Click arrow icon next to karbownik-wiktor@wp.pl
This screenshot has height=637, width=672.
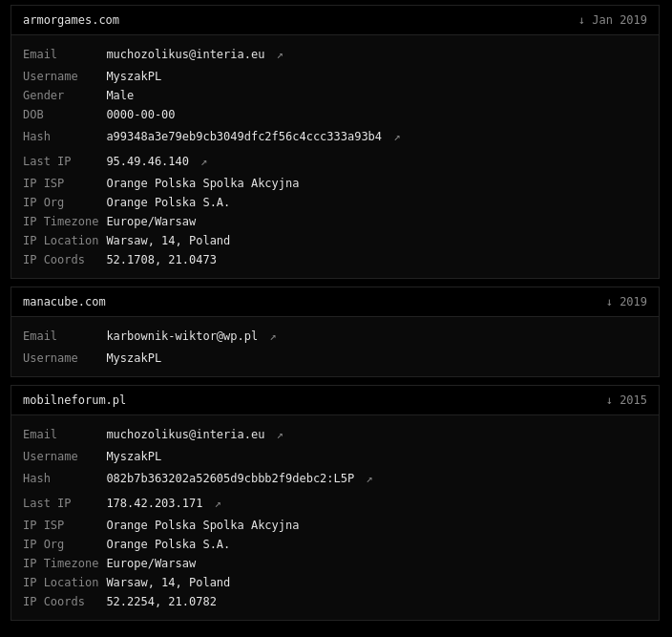click(273, 337)
